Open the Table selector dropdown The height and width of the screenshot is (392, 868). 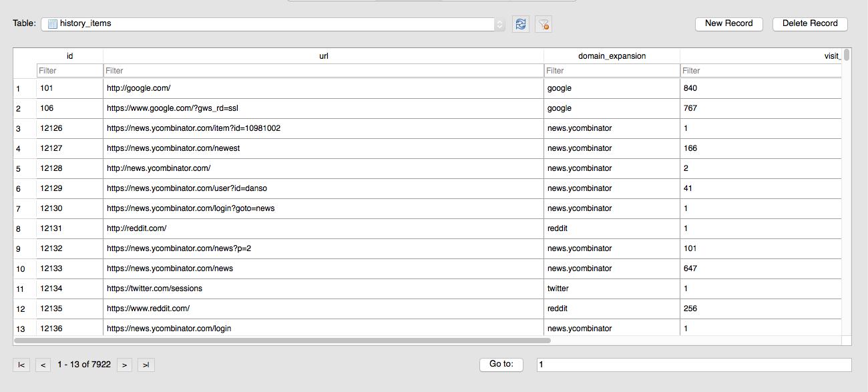(272, 24)
